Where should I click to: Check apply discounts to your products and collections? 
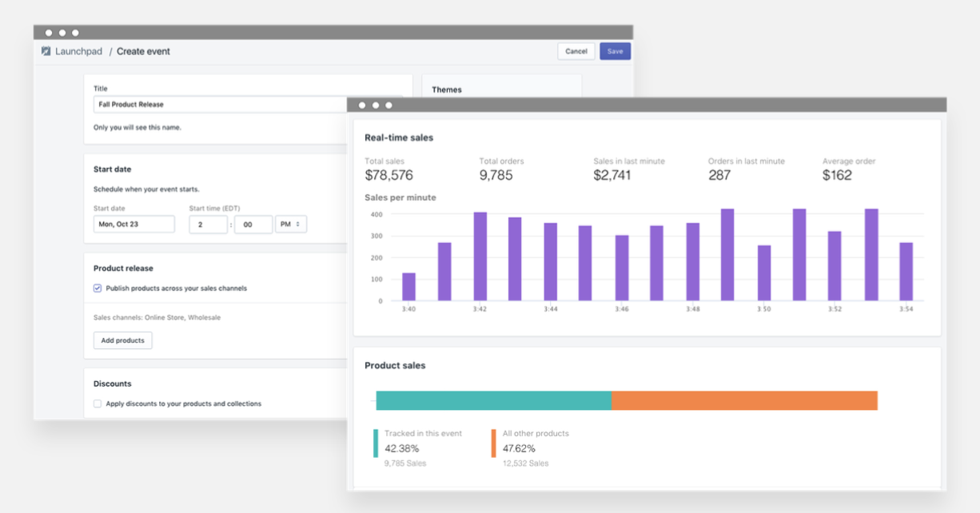click(x=97, y=404)
